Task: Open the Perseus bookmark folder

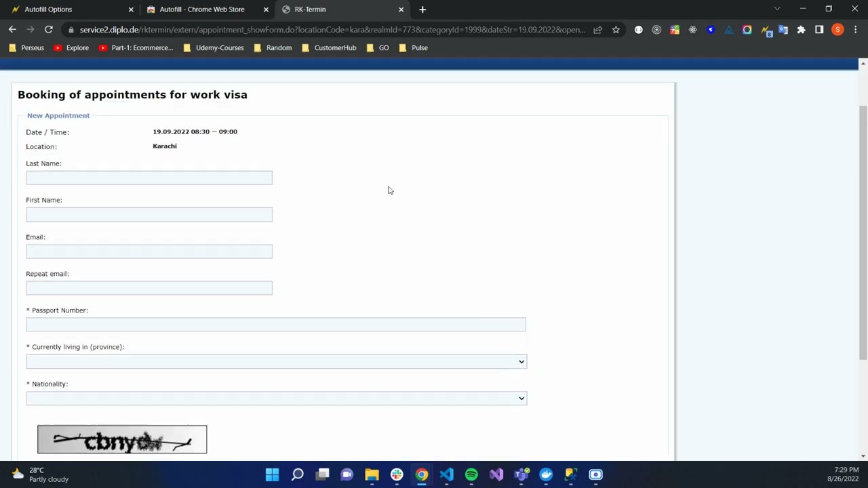Action: [x=26, y=48]
